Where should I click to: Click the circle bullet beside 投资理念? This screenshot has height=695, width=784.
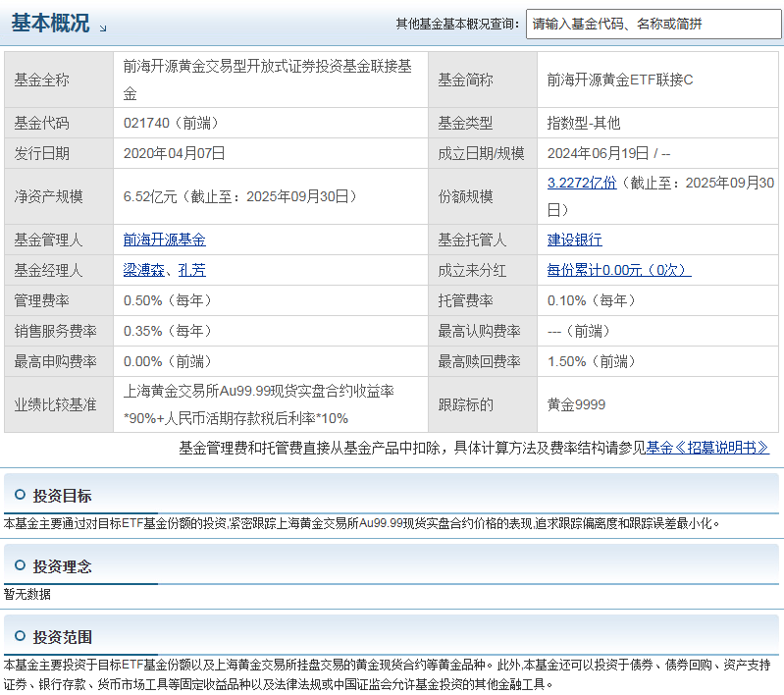[20, 565]
